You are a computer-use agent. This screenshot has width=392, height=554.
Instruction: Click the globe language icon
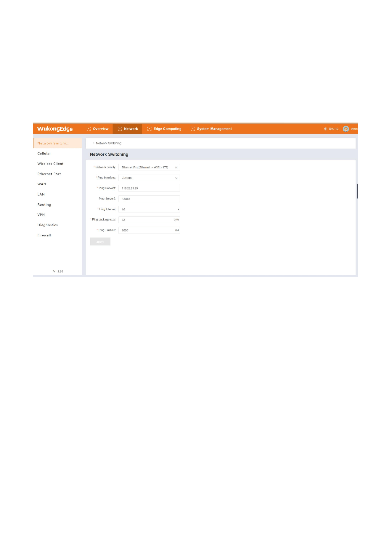click(326, 129)
